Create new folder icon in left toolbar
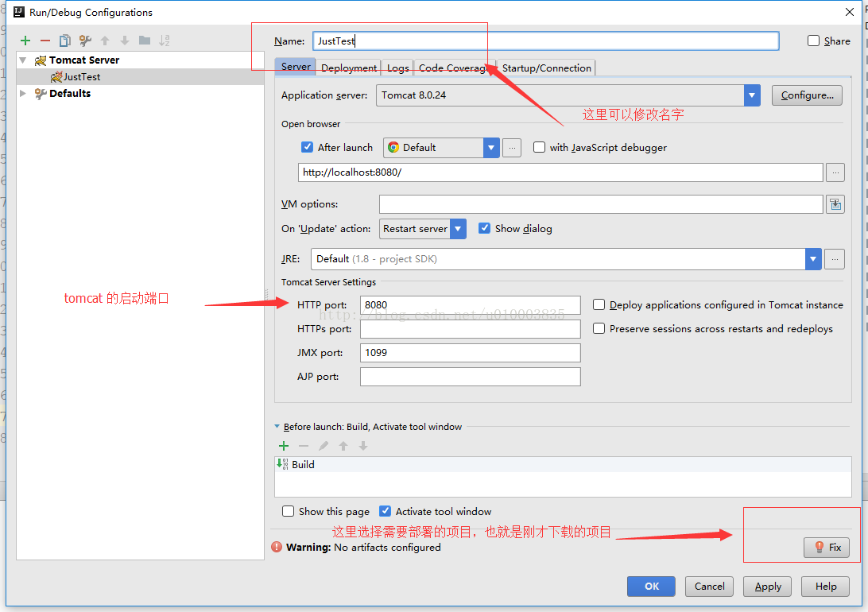Viewport: 868px width, 612px height. [145, 41]
